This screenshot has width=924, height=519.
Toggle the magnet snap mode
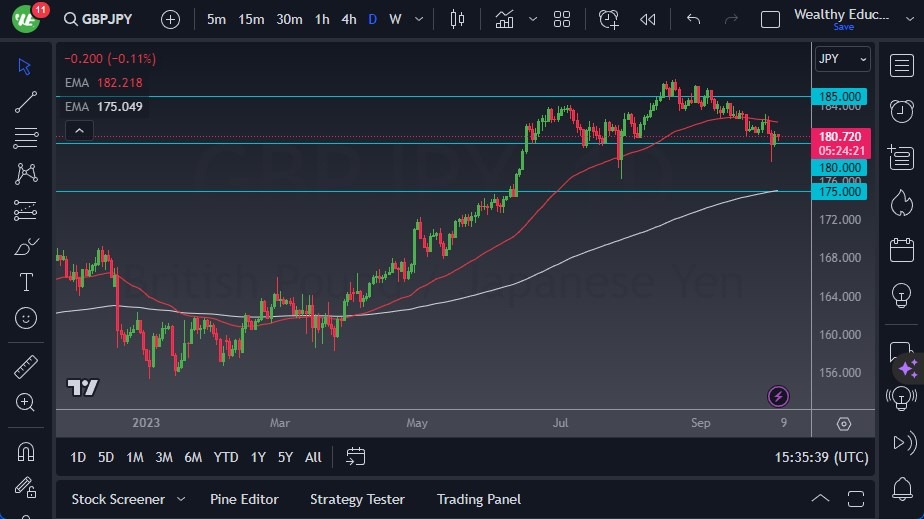[x=26, y=451]
